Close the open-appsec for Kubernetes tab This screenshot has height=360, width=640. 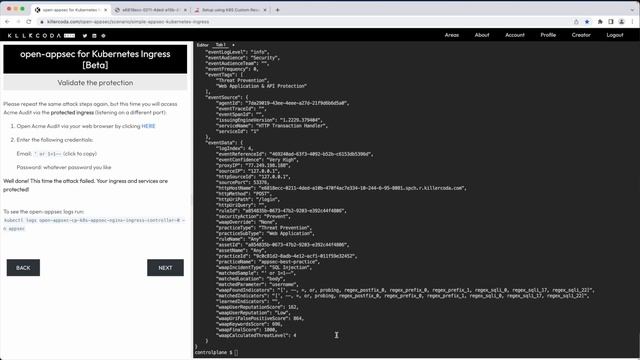click(x=105, y=10)
